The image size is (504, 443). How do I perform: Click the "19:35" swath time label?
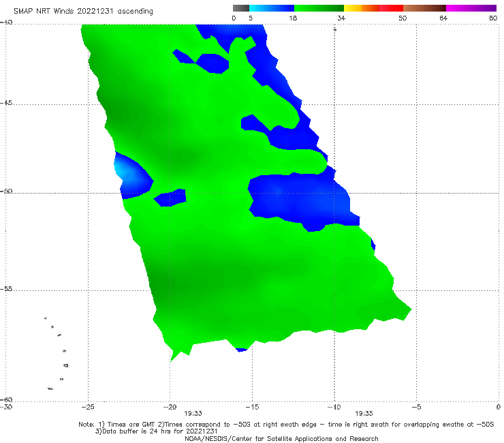(x=364, y=414)
